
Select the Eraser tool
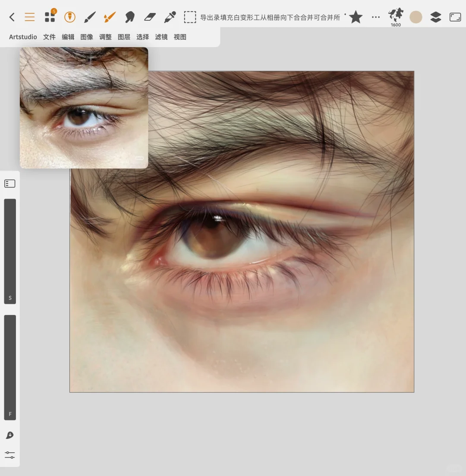149,17
